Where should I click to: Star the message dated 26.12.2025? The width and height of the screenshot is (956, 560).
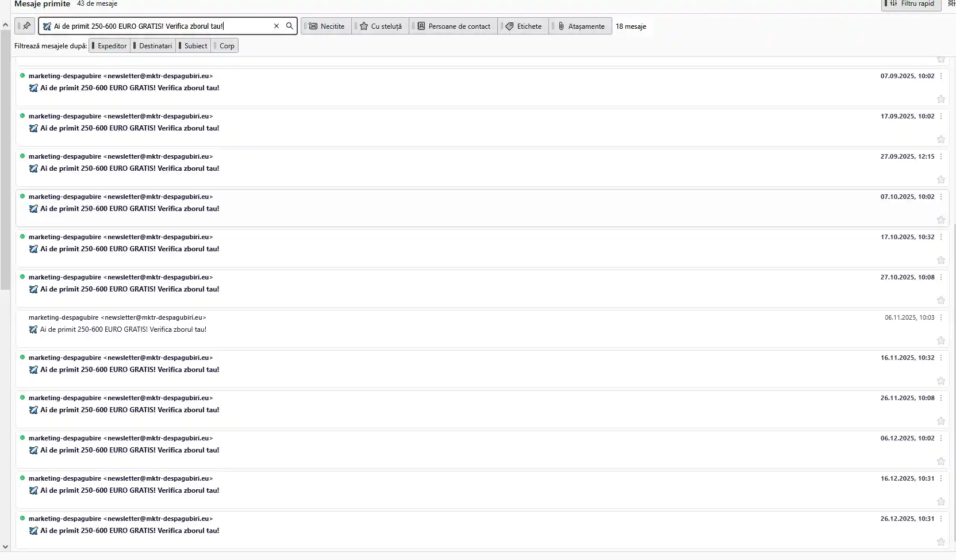(940, 542)
